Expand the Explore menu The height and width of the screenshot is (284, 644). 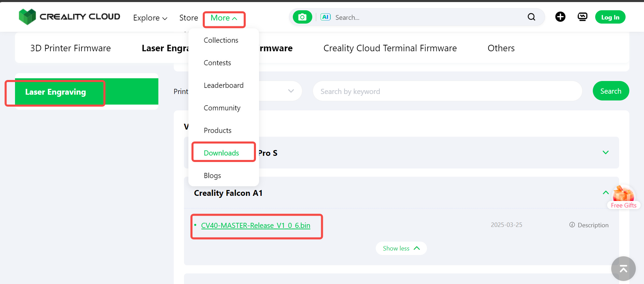click(x=150, y=18)
